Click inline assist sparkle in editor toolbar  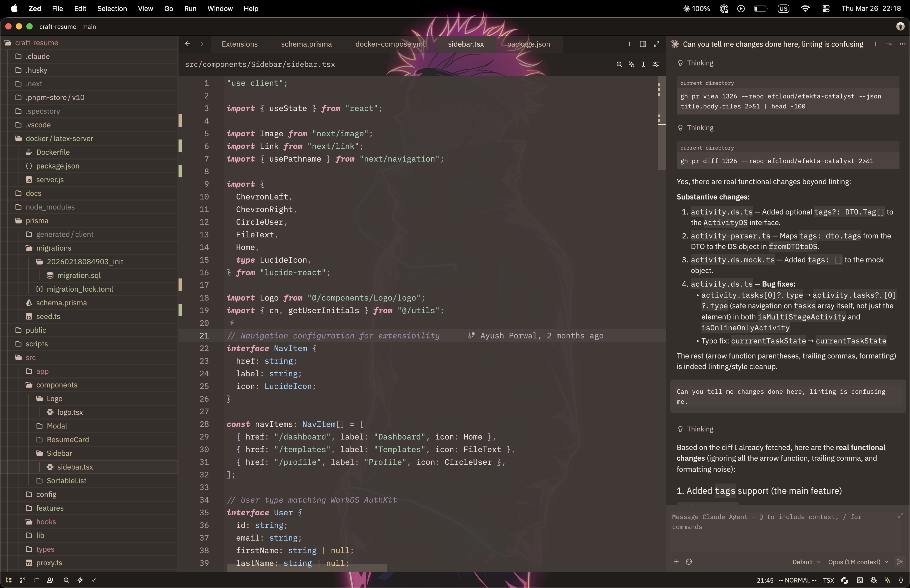pos(631,64)
